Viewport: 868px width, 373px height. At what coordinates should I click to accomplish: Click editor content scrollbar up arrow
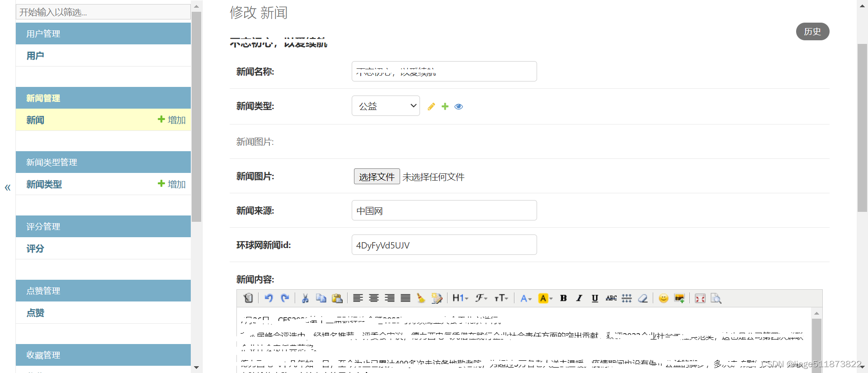pos(816,313)
